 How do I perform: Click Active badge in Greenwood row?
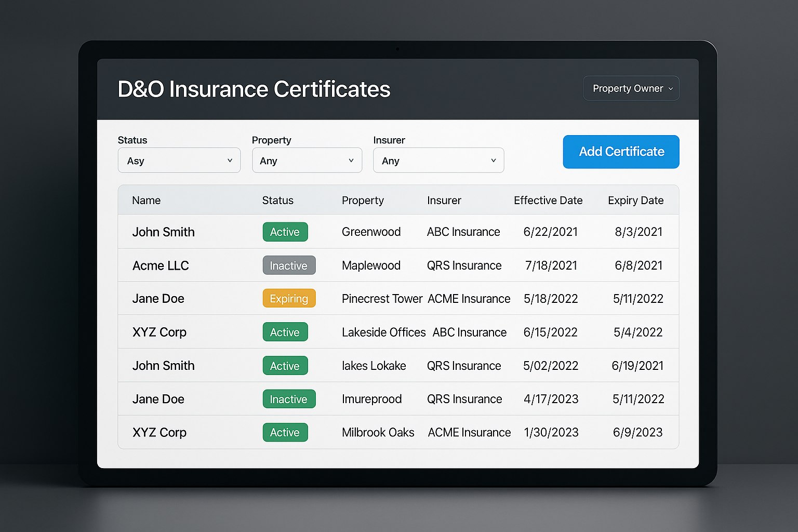tap(285, 232)
